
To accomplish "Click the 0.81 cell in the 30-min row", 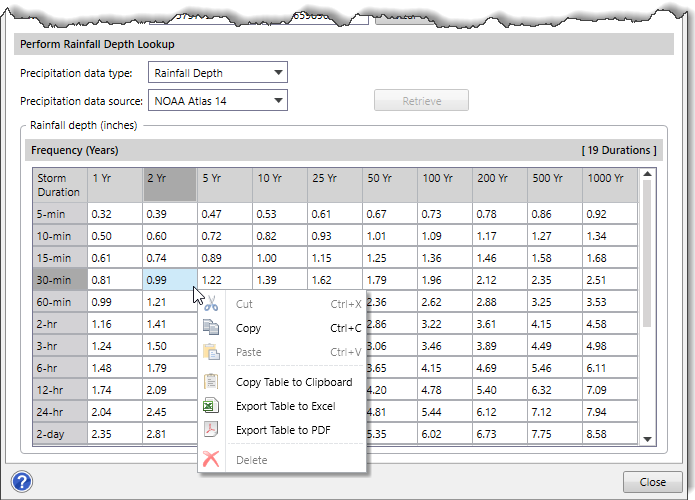I will (115, 280).
